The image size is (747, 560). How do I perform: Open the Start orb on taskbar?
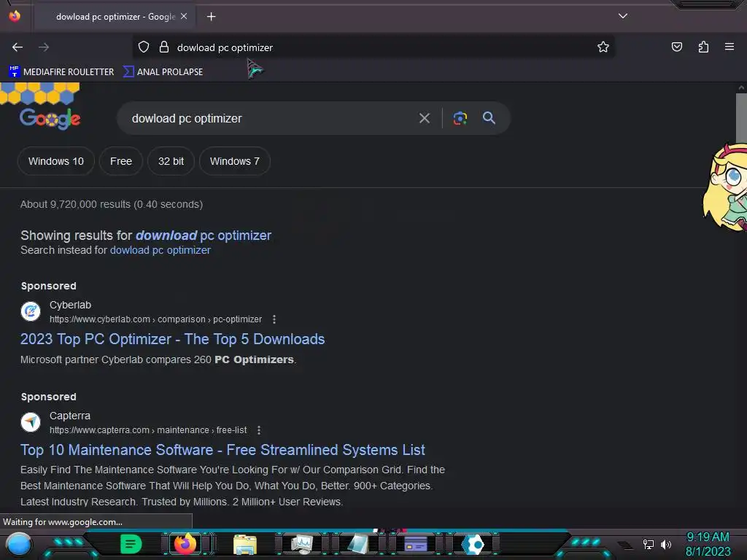[x=19, y=544]
